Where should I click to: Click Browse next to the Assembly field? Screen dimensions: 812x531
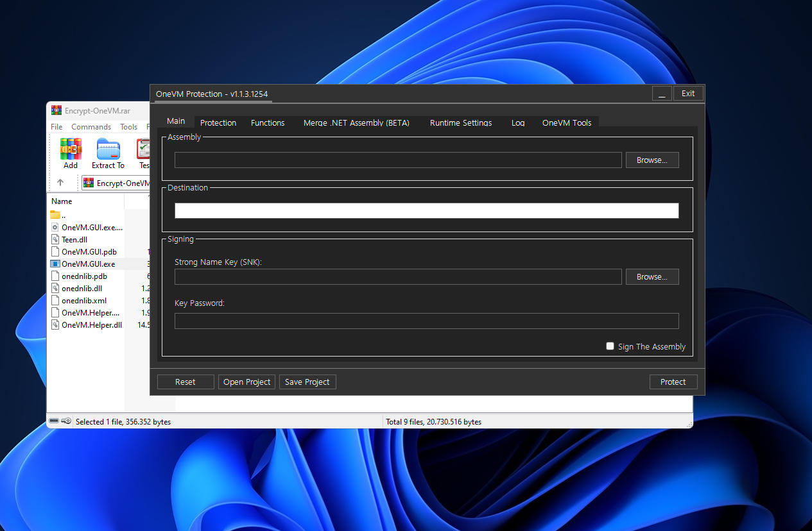[x=652, y=160]
